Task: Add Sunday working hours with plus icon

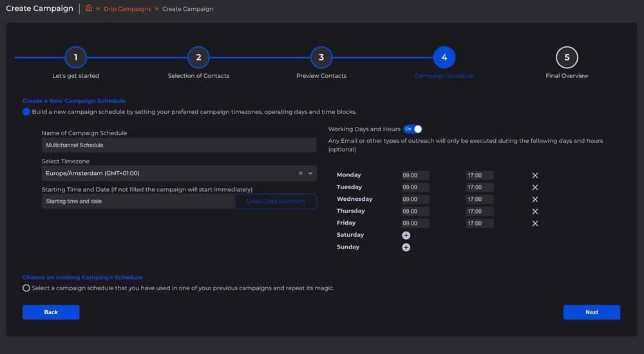Action: pos(406,247)
